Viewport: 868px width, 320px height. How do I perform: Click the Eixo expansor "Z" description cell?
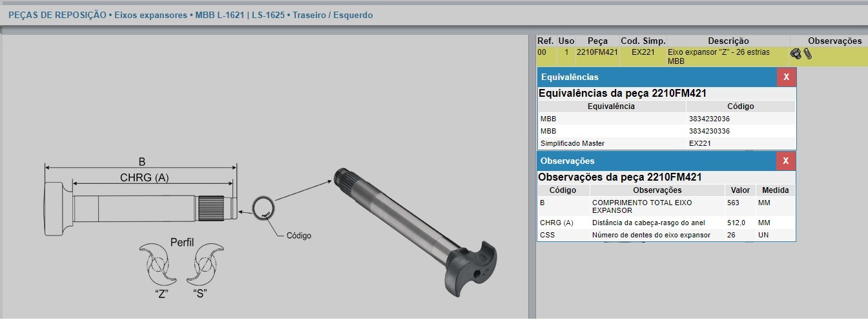pyautogui.click(x=718, y=56)
